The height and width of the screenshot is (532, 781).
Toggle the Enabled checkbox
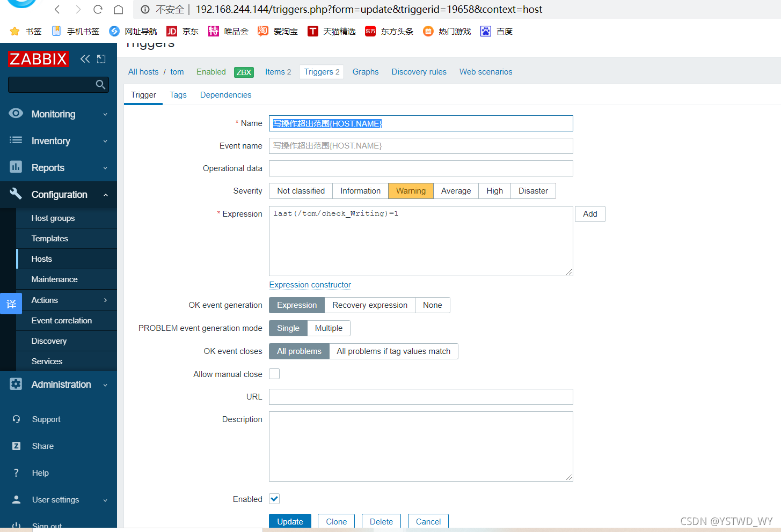(x=274, y=499)
